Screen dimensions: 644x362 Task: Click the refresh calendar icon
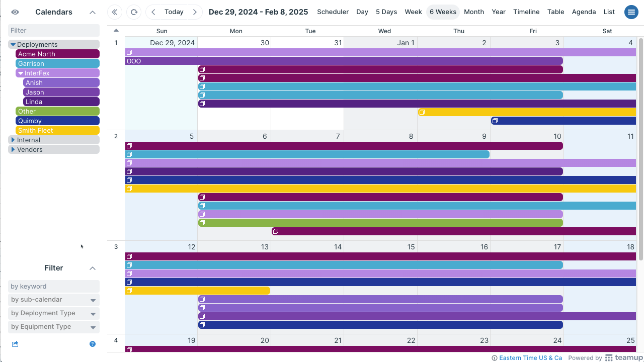pyautogui.click(x=134, y=12)
